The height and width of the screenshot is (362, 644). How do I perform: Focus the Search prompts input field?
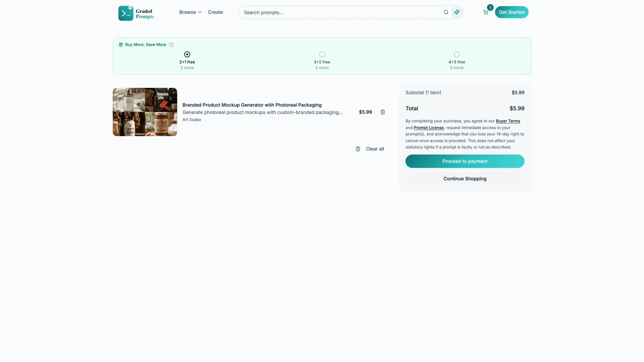(x=339, y=12)
